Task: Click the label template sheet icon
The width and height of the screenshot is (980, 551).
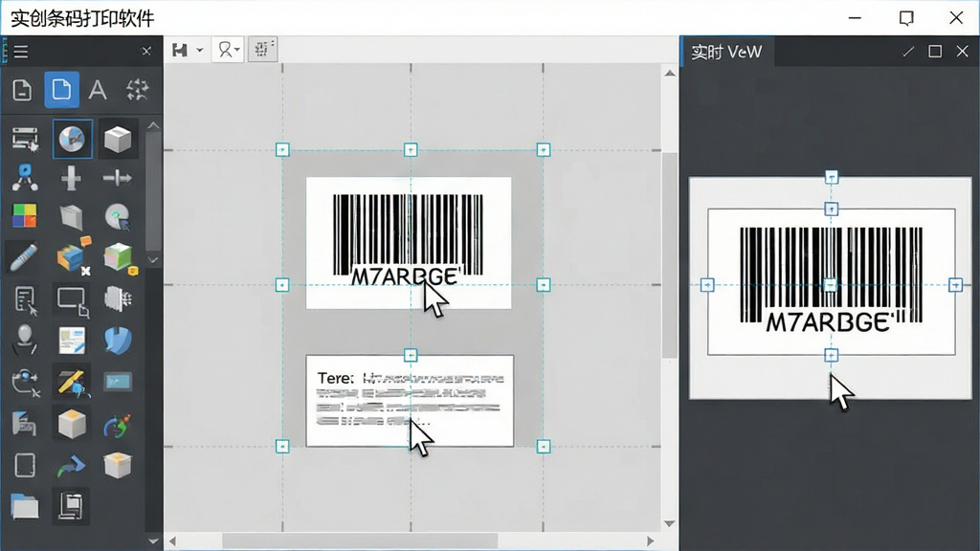Action: click(x=72, y=341)
